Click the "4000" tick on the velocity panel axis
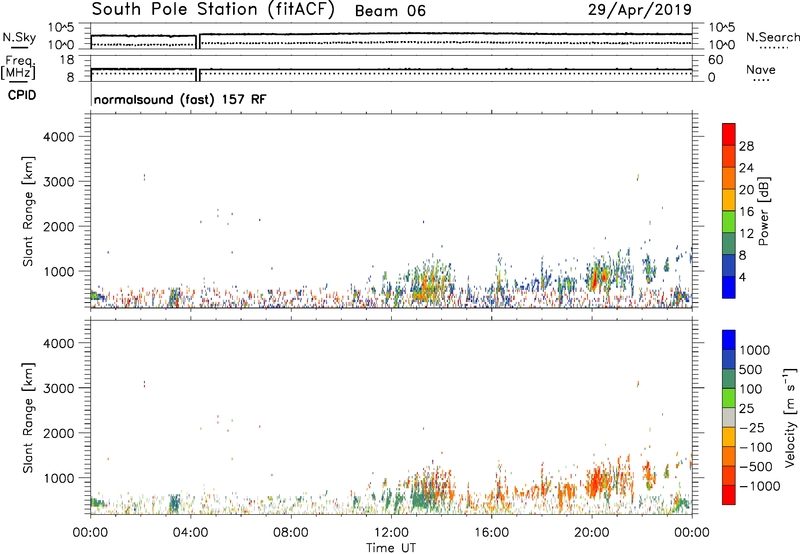 [58, 343]
